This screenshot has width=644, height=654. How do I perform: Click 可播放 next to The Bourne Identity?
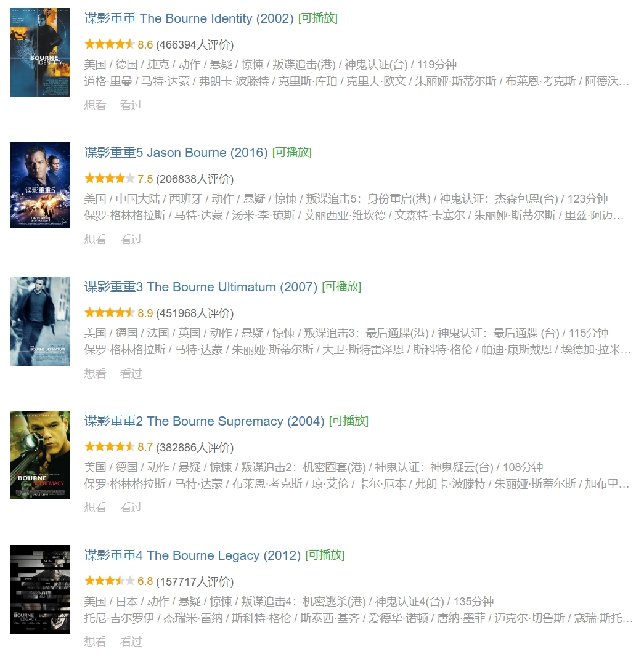[x=318, y=18]
